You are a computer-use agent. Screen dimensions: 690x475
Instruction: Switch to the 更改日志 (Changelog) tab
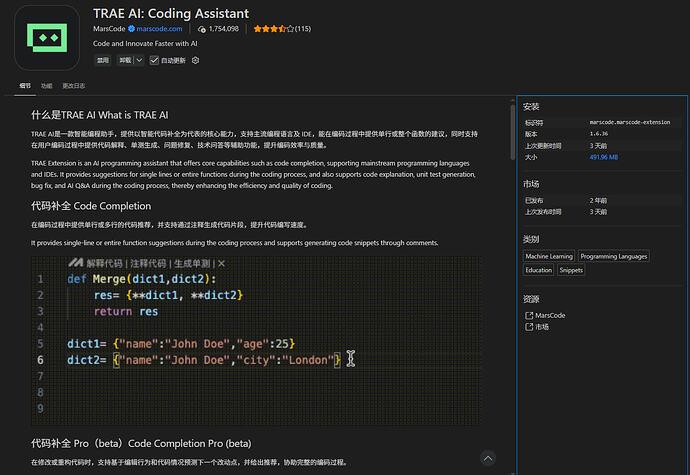pyautogui.click(x=73, y=86)
